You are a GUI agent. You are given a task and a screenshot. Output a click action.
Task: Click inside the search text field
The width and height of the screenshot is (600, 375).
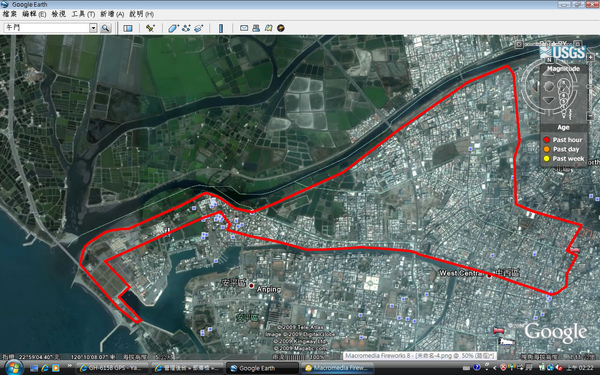(x=46, y=28)
